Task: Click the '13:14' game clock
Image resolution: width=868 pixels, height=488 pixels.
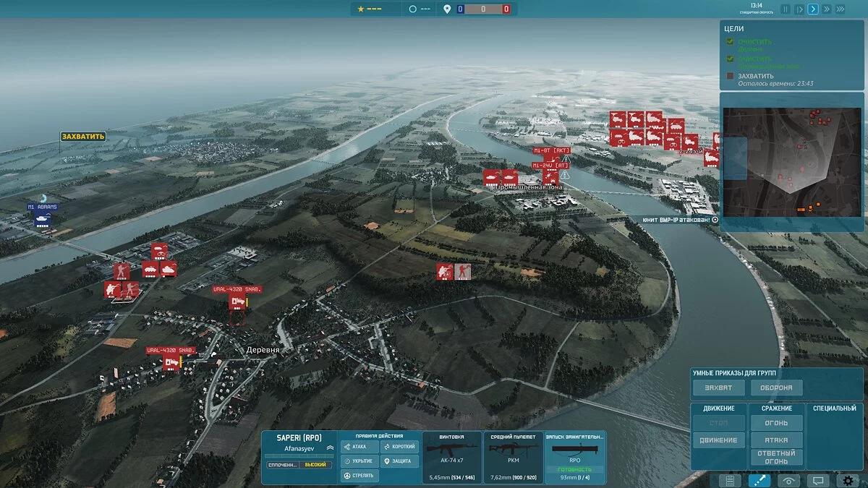Action: (x=756, y=5)
